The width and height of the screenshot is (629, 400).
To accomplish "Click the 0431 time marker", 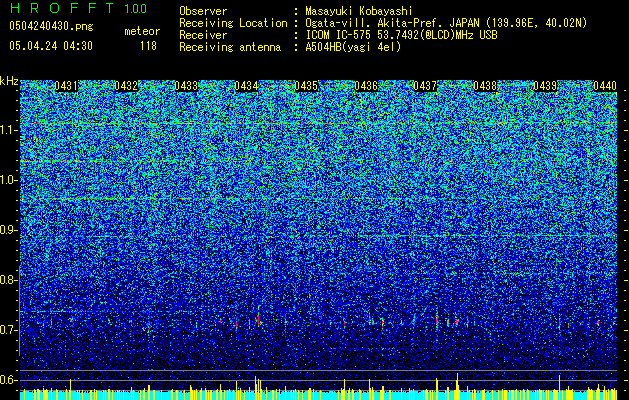I will (x=66, y=86).
